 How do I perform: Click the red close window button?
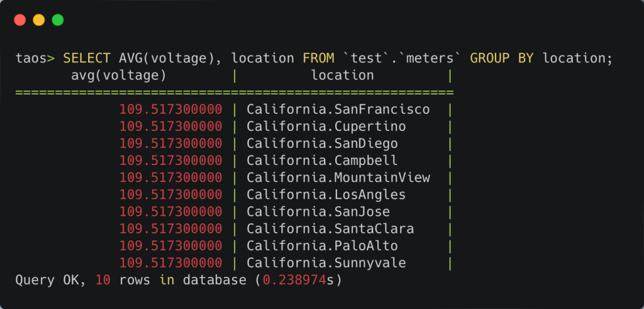(x=19, y=20)
